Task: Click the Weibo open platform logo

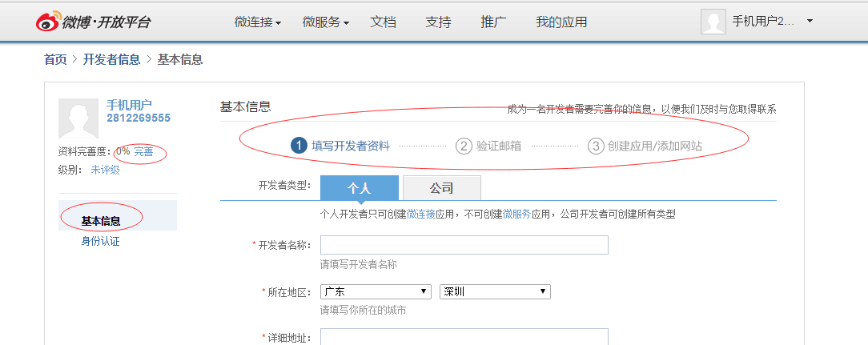Action: pyautogui.click(x=93, y=22)
